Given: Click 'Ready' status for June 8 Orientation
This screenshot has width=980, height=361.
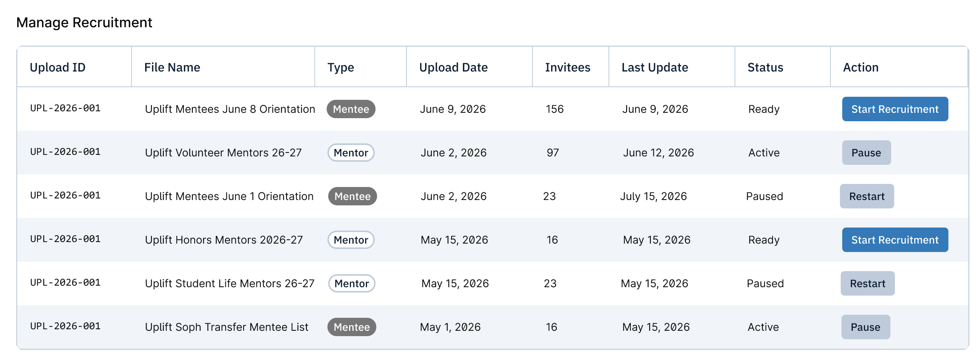Looking at the screenshot, I should tap(764, 109).
